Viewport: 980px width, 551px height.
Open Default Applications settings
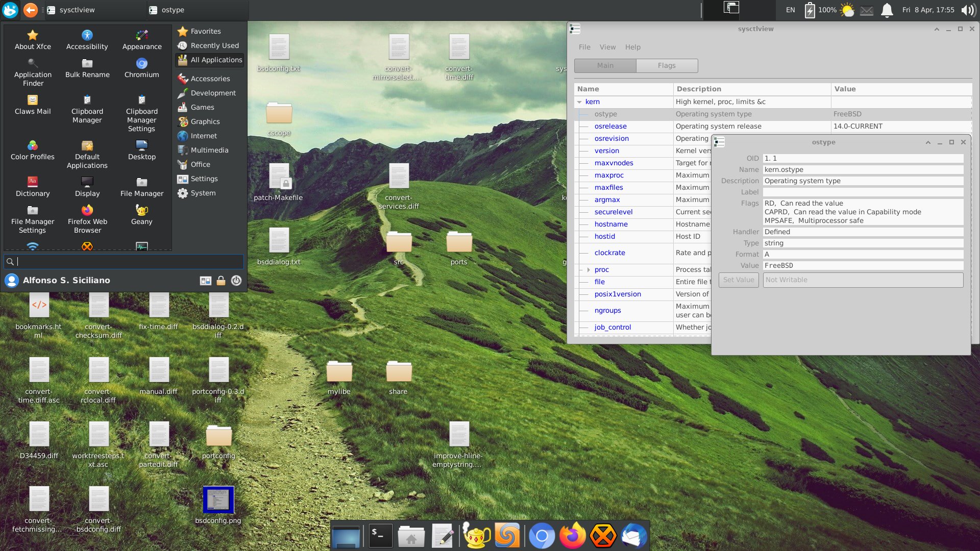pos(87,154)
